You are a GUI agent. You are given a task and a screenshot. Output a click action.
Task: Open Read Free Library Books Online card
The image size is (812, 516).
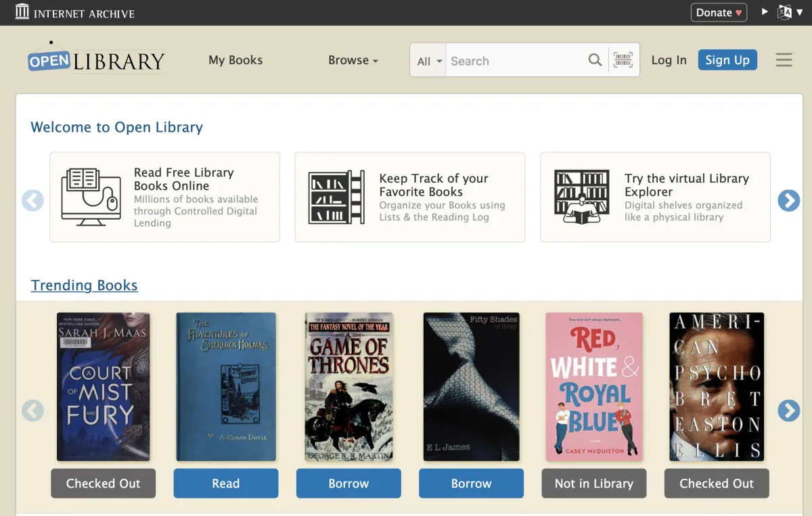pos(164,197)
